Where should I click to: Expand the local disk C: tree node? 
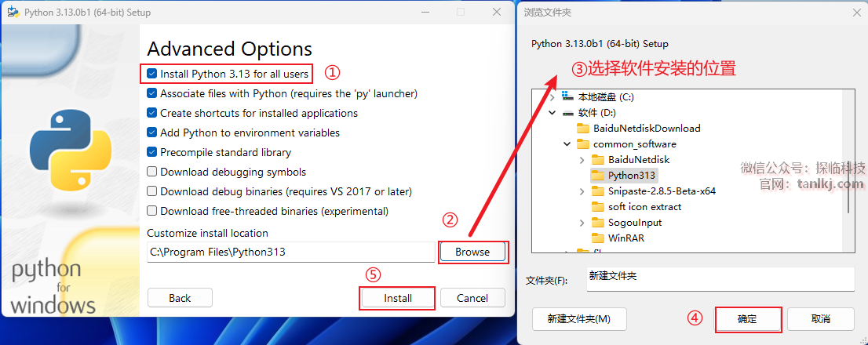(x=553, y=97)
